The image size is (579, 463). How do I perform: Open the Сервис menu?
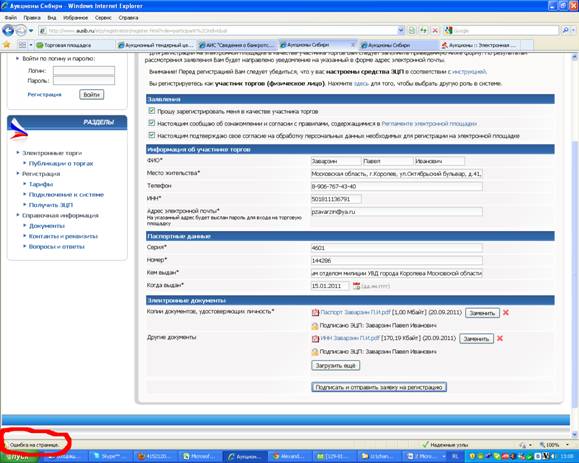tap(103, 18)
